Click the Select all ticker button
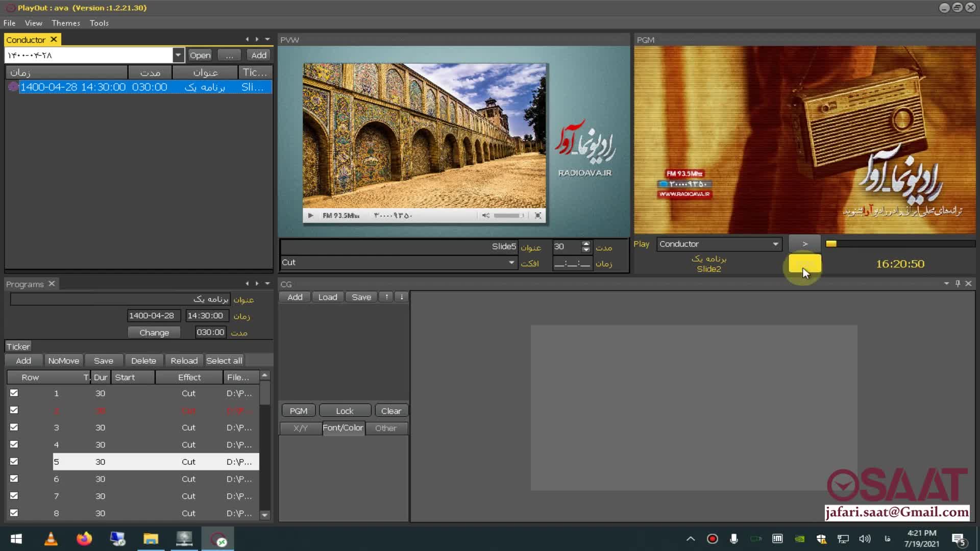The width and height of the screenshot is (980, 551). click(x=224, y=361)
